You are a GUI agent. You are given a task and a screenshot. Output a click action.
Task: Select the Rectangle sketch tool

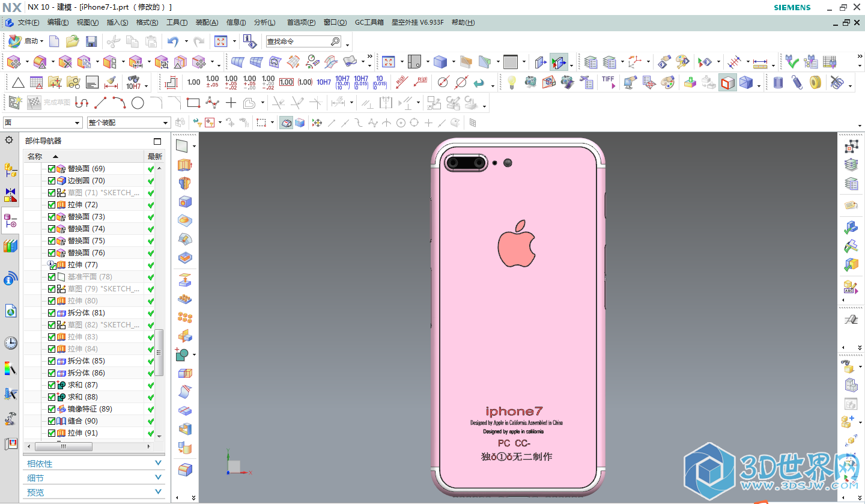point(193,103)
